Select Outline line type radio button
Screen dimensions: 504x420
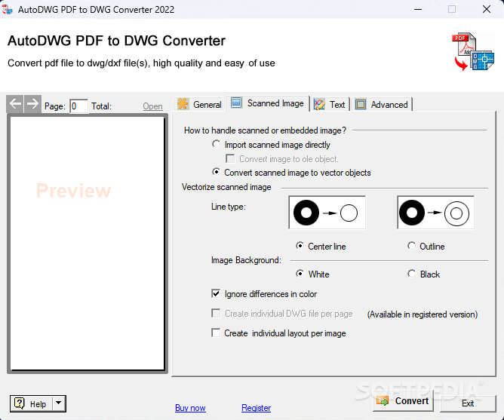pos(411,246)
